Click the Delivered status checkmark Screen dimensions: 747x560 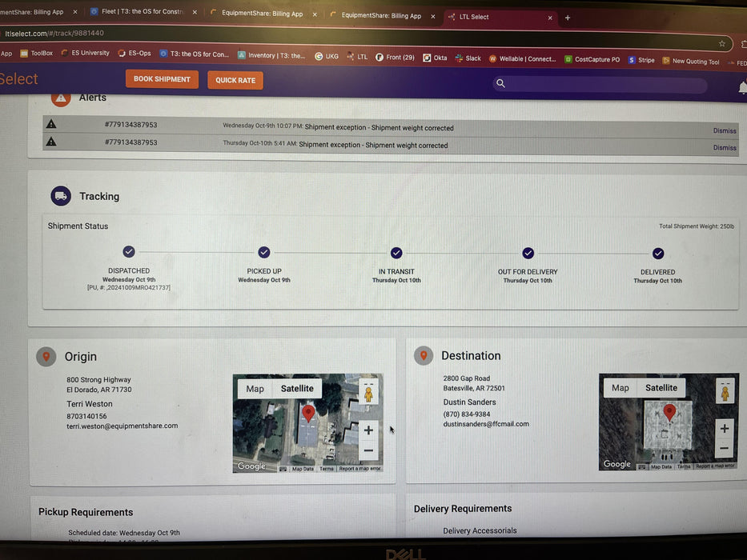(658, 254)
